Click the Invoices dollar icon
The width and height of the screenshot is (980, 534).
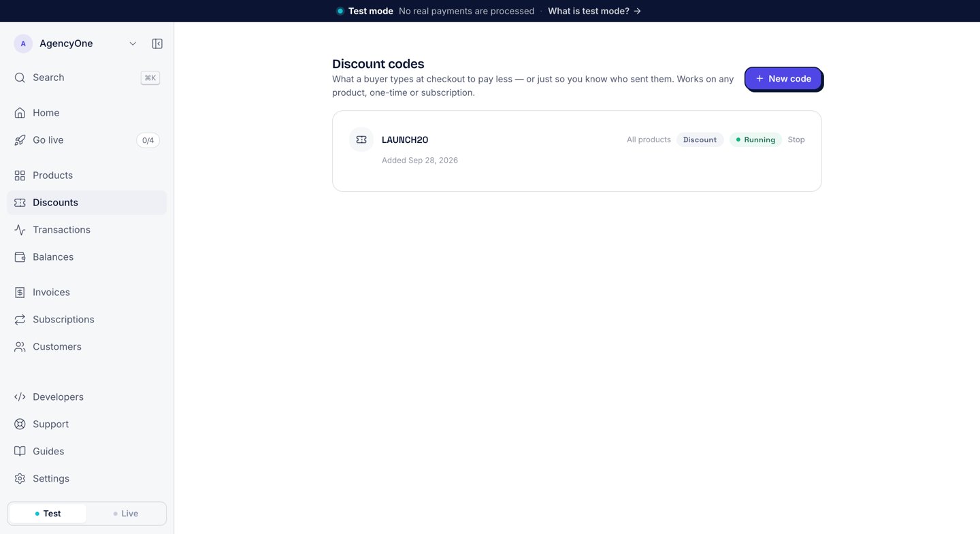click(x=20, y=293)
